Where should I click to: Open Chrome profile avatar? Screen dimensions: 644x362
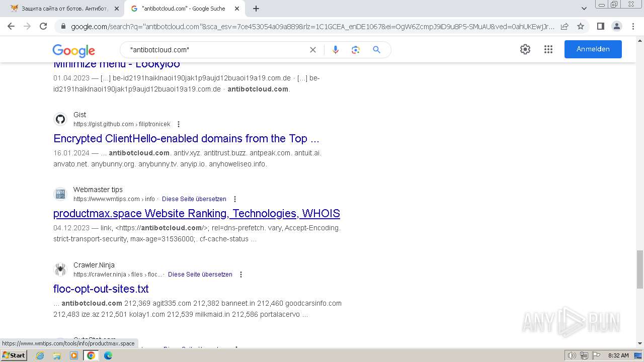616,26
